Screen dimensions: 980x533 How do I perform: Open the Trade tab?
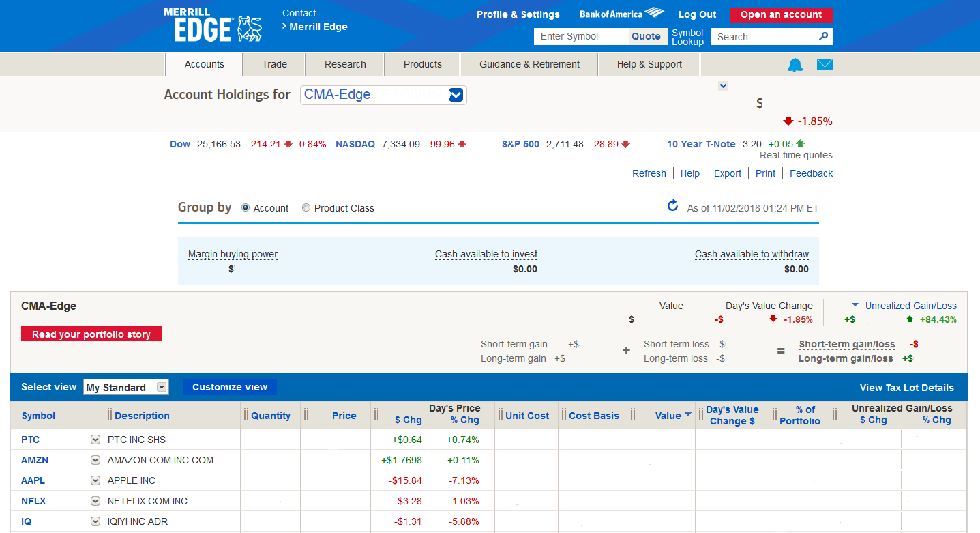(274, 64)
